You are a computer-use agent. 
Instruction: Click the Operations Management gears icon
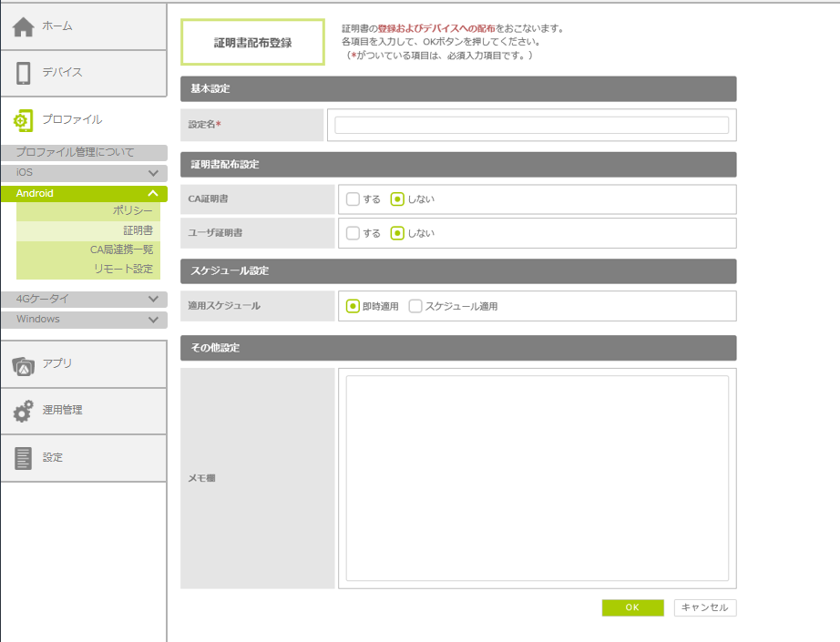pos(24,411)
